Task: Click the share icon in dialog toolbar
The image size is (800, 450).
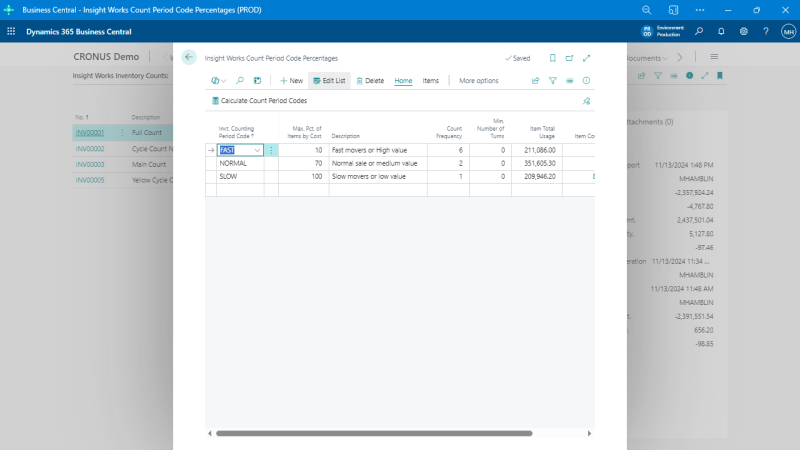Action: (535, 80)
